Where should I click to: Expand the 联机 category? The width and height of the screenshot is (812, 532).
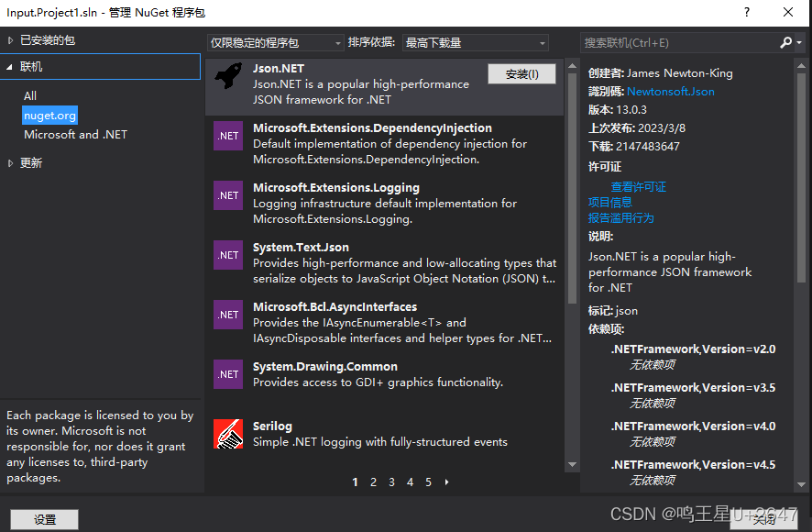click(x=33, y=66)
